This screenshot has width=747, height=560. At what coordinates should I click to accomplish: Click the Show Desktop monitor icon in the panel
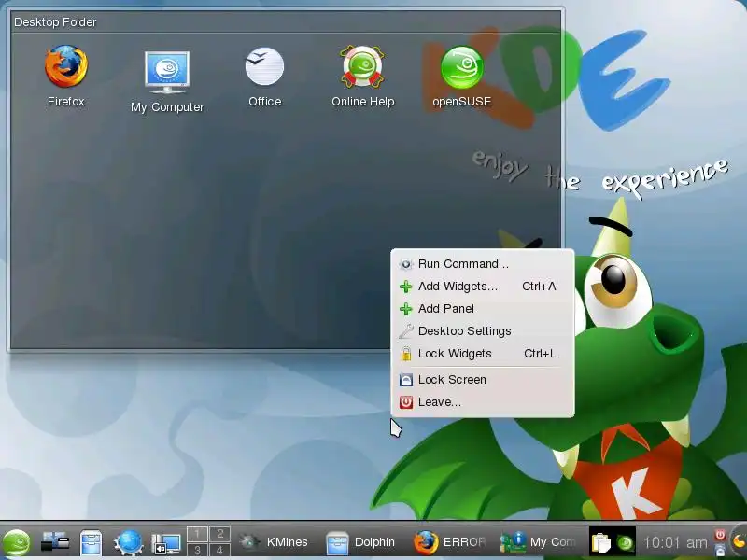[166, 543]
